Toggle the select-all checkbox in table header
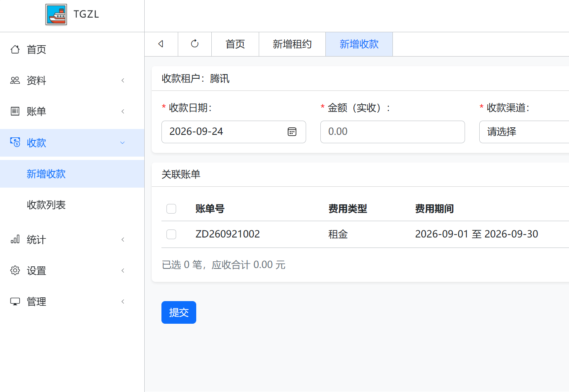The height and width of the screenshot is (392, 569). coord(171,209)
